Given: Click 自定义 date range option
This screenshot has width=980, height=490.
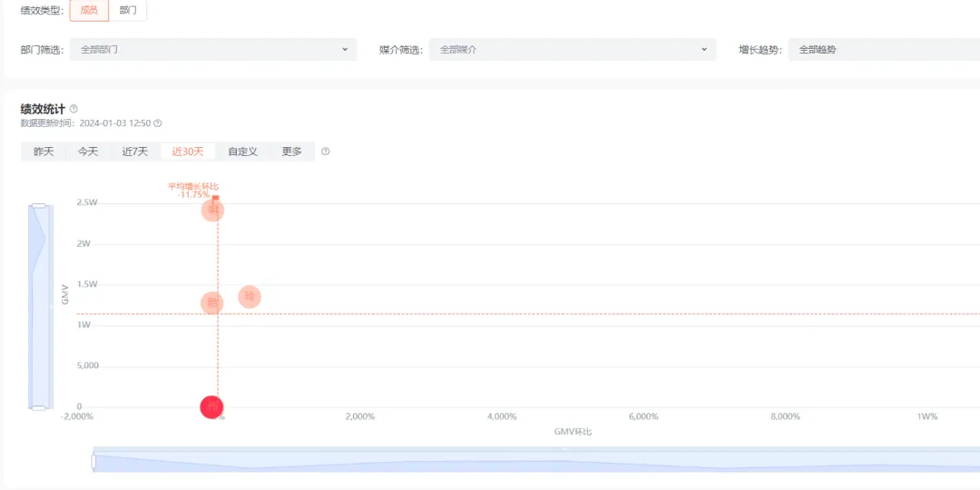Looking at the screenshot, I should [x=243, y=152].
